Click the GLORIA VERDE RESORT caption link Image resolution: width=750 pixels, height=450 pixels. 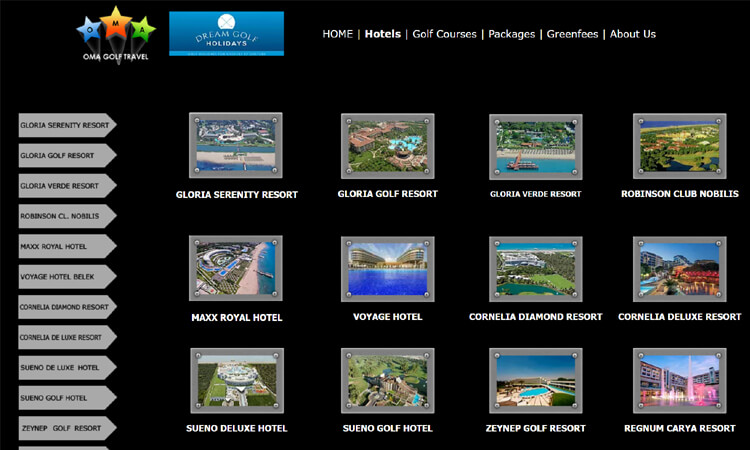click(x=536, y=194)
